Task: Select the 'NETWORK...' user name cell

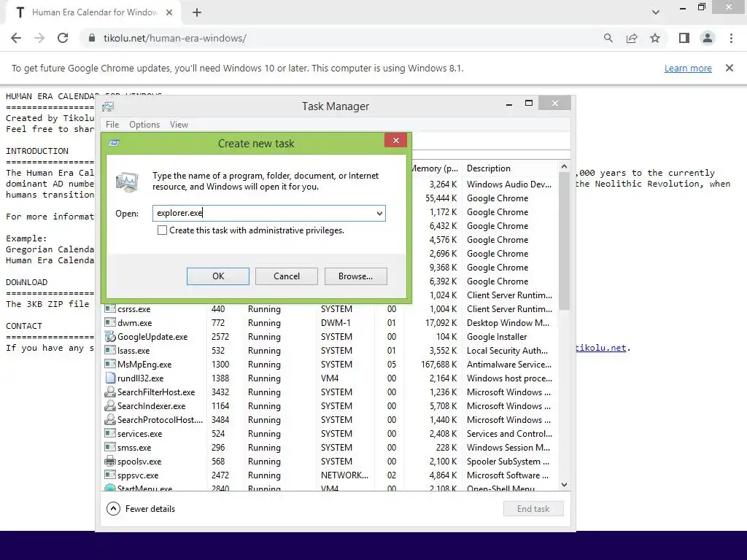Action: tap(344, 475)
